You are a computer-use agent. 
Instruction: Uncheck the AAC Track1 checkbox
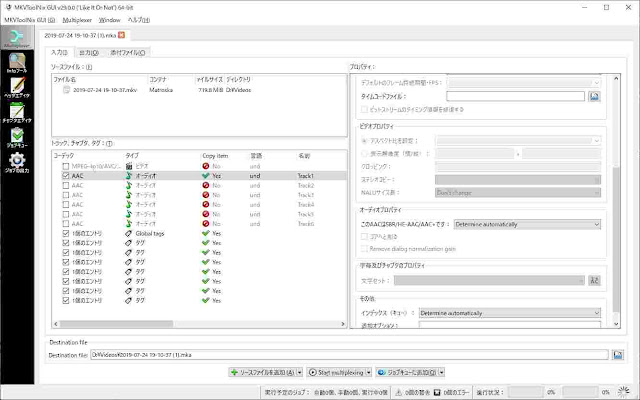[x=66, y=176]
